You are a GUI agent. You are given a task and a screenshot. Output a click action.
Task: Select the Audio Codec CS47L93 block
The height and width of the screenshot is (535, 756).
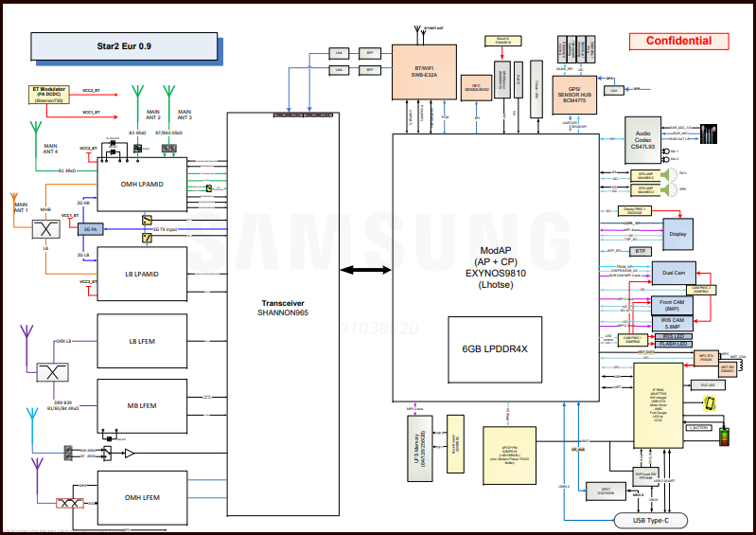tap(642, 140)
